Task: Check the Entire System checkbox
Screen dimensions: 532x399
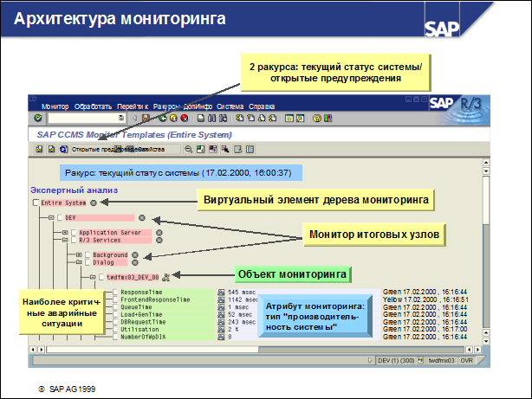Action: [36, 203]
